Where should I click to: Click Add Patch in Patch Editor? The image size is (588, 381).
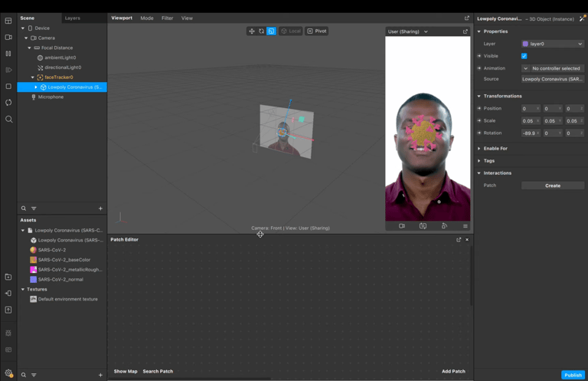(x=453, y=371)
